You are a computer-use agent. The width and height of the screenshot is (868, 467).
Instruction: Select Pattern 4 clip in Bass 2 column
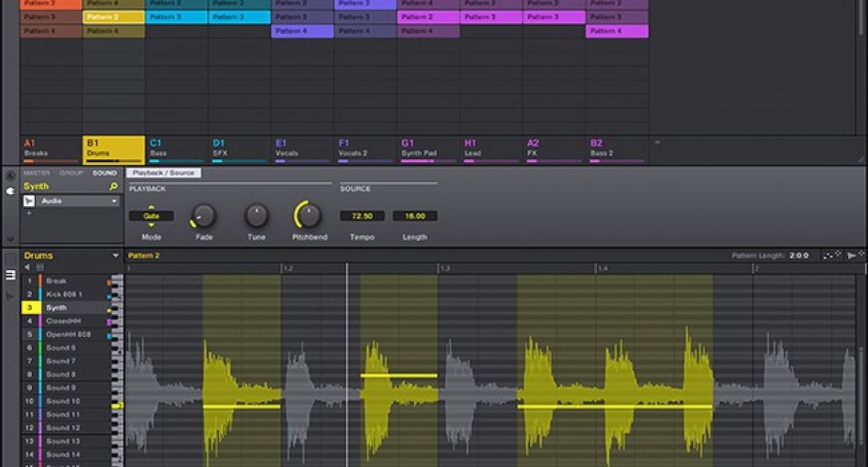tap(617, 31)
